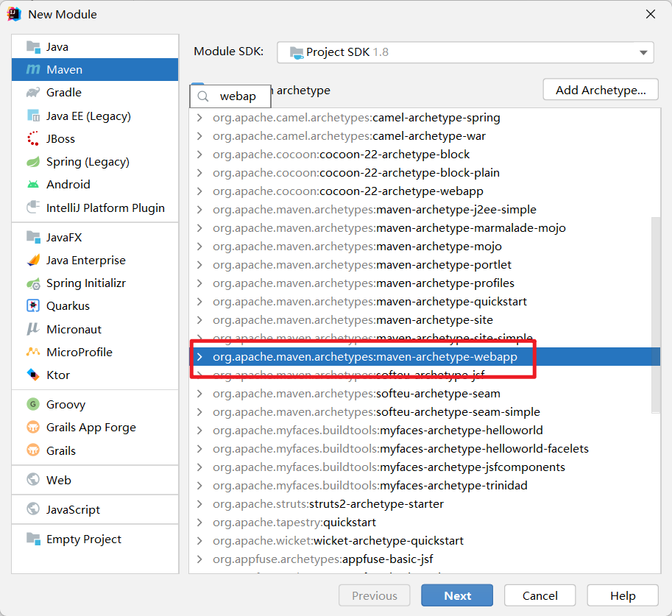Click the disabled Previous button
The width and height of the screenshot is (672, 616).
(374, 595)
